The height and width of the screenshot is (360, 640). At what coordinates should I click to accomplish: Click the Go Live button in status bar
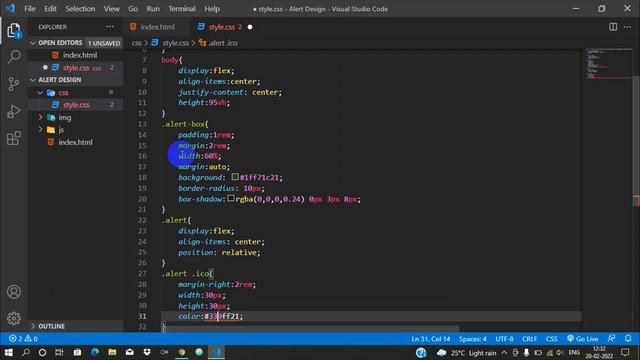582,339
